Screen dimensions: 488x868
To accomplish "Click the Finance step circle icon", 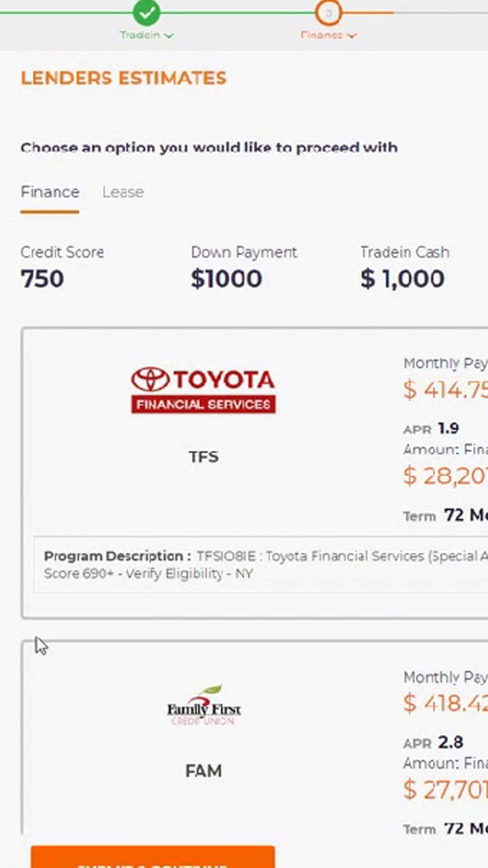I will [x=328, y=12].
